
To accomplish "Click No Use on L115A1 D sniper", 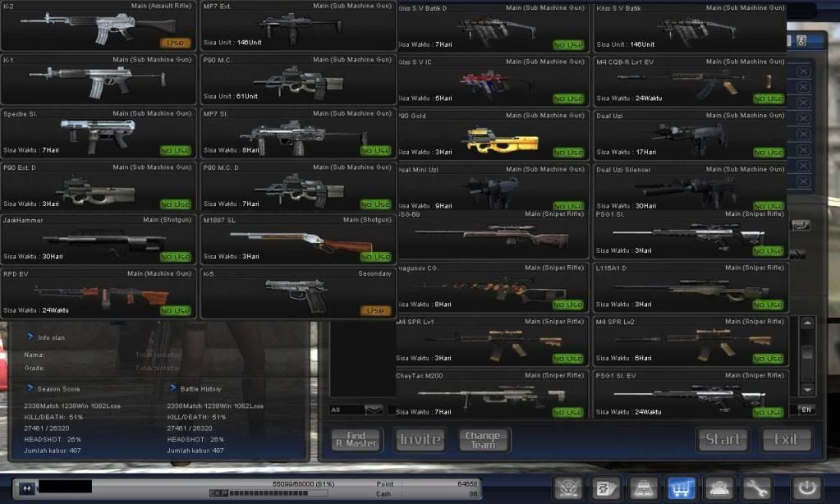I will click(x=769, y=305).
